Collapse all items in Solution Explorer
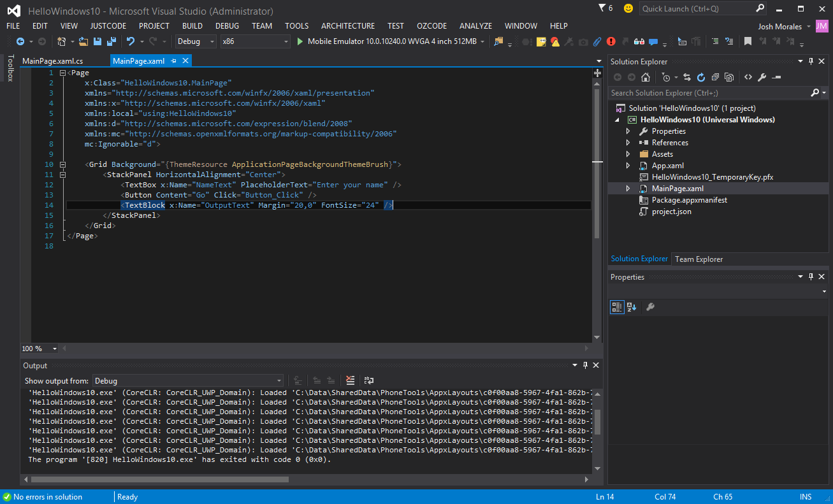Screen dimensions: 833x504 tap(714, 76)
